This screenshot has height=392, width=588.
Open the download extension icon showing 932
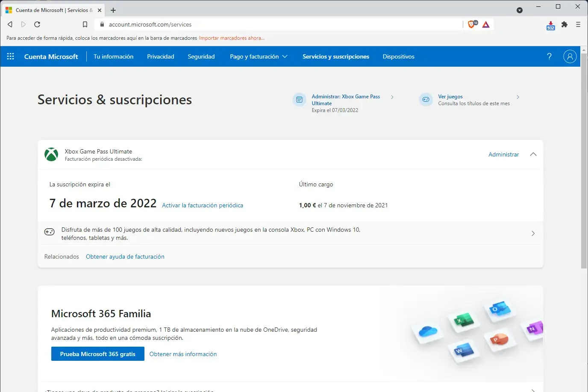pos(550,26)
